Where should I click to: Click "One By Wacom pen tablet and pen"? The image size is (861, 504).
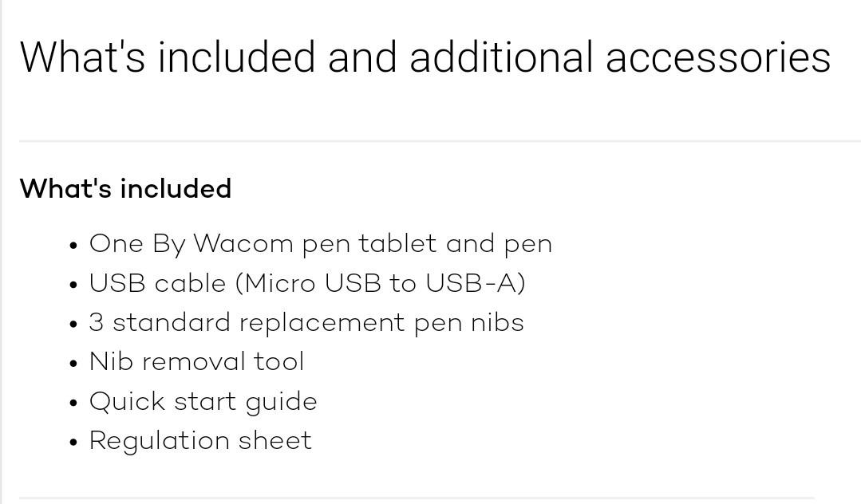pyautogui.click(x=321, y=244)
